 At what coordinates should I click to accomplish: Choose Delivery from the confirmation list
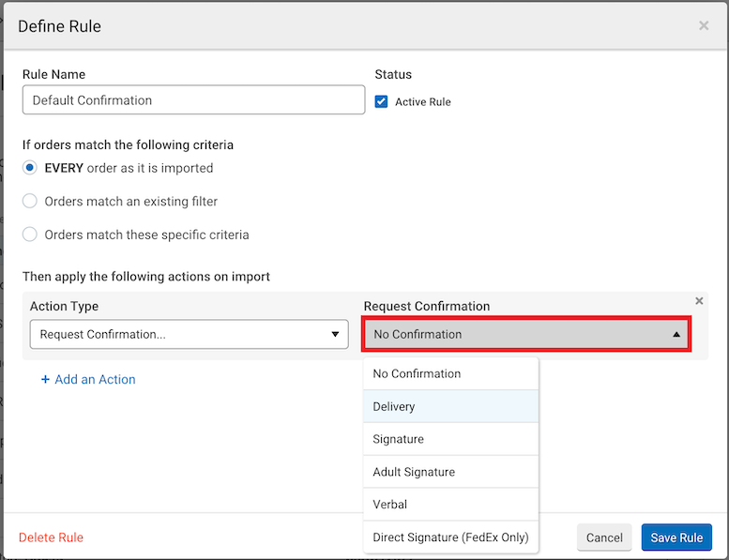[x=450, y=406]
